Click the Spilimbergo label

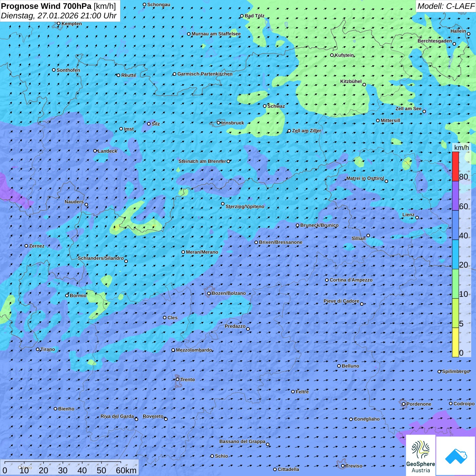[456, 371]
